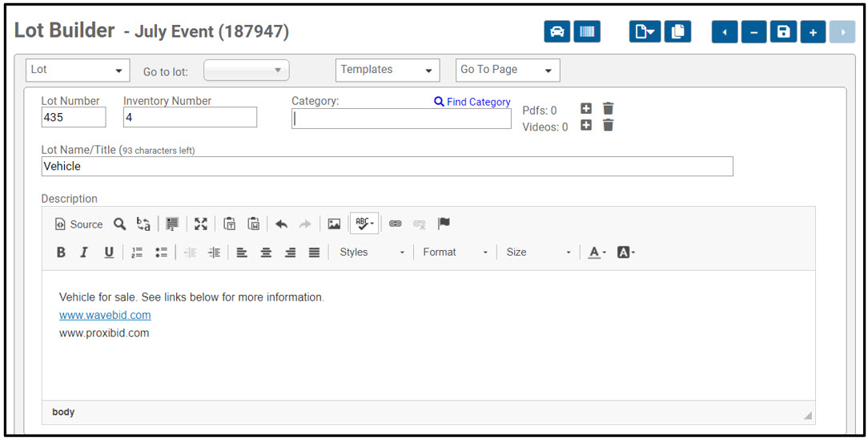Open the Format dropdown
The image size is (868, 440).
[x=455, y=252]
